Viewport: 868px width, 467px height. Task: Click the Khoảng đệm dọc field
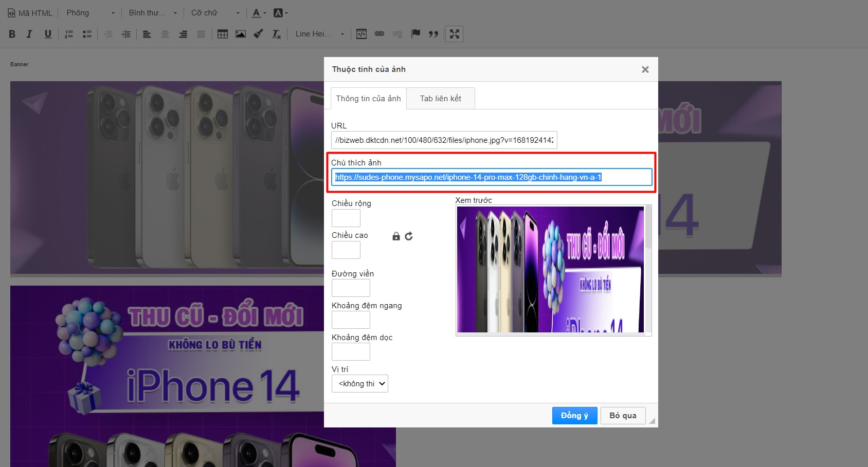click(351, 352)
